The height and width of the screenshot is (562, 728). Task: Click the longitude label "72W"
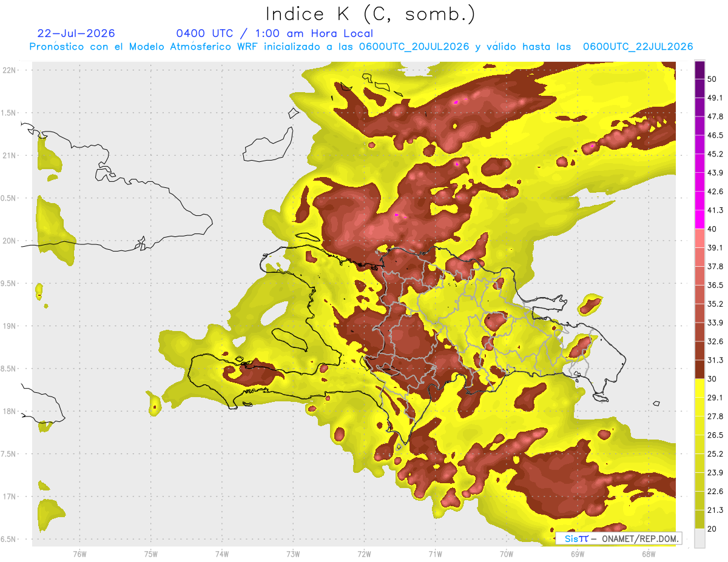[365, 554]
